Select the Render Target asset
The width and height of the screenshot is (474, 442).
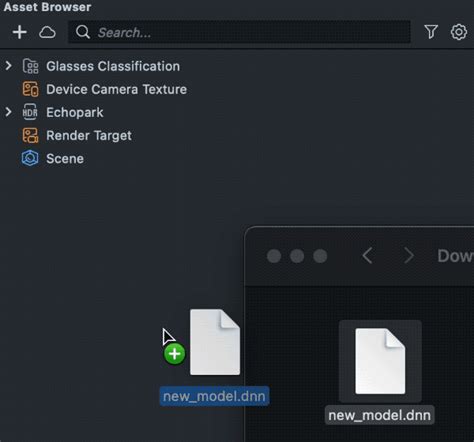coord(89,136)
